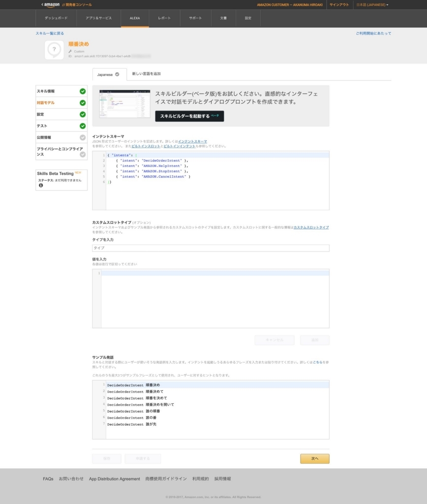Click the green checkmark beside テスト
Viewport: 427px width, 504px height.
83,126
